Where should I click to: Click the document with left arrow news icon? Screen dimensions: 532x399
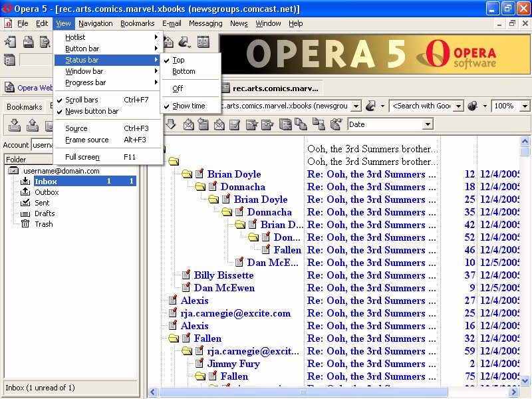[x=203, y=124]
